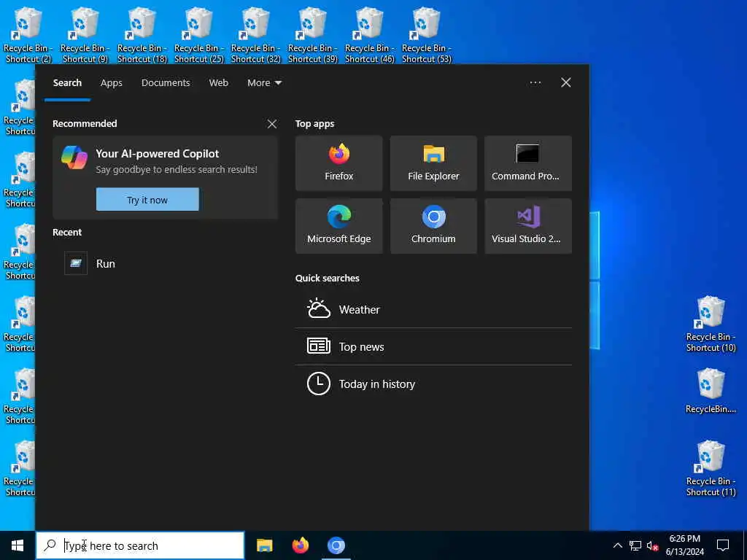Open Today in history quick search
The height and width of the screenshot is (560, 747).
coord(433,384)
